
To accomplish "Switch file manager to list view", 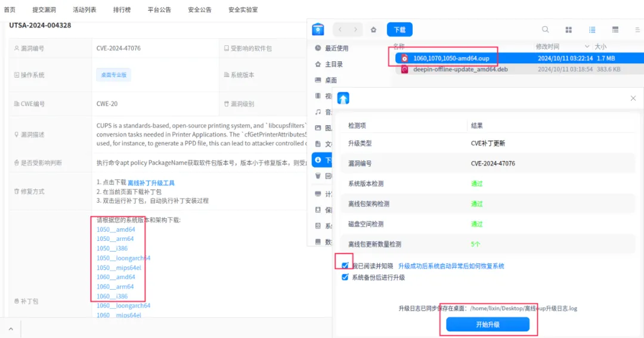I will [x=592, y=30].
